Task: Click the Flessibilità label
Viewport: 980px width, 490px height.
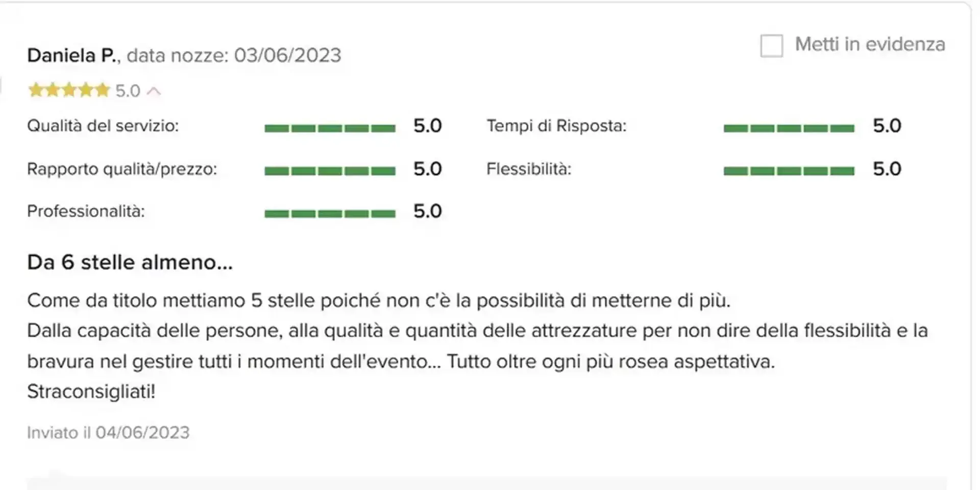Action: pos(529,169)
